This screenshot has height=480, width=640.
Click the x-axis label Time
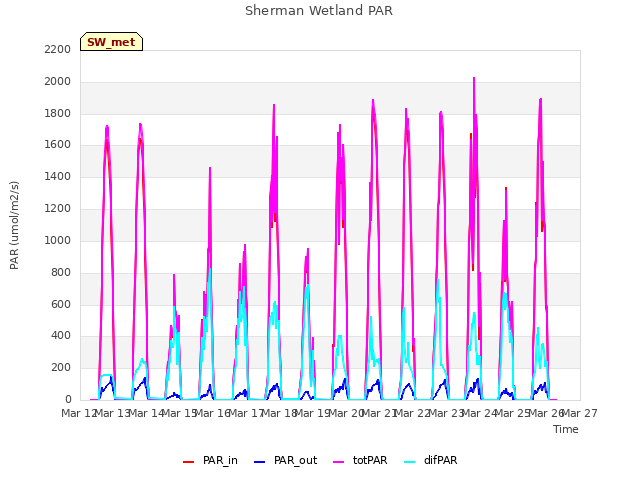[566, 429]
